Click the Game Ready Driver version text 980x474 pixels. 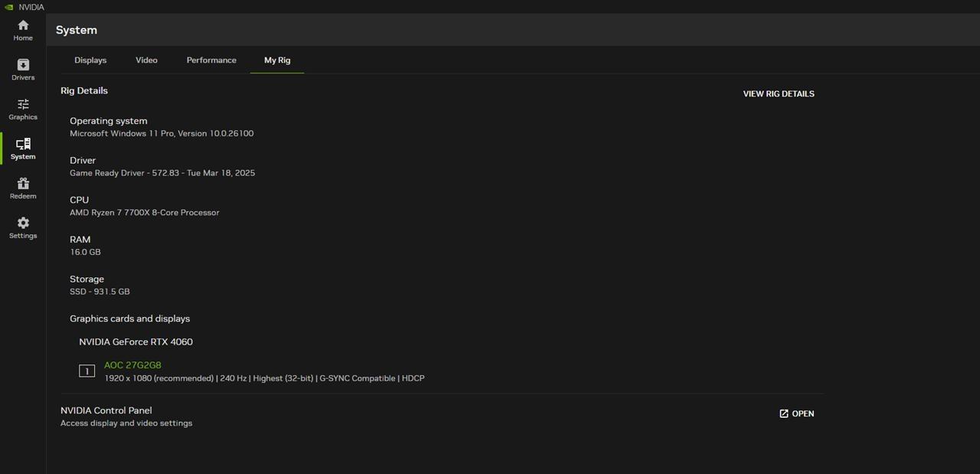point(162,173)
